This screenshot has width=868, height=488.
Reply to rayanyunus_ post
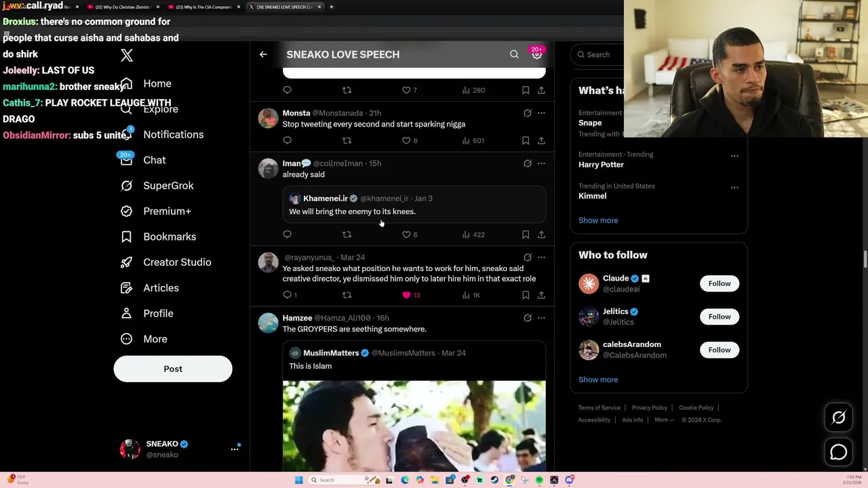(x=290, y=295)
